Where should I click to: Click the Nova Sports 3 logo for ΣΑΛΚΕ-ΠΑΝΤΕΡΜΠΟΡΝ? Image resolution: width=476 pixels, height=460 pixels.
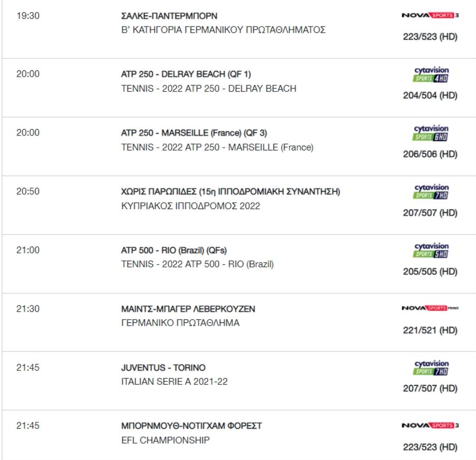coord(430,15)
